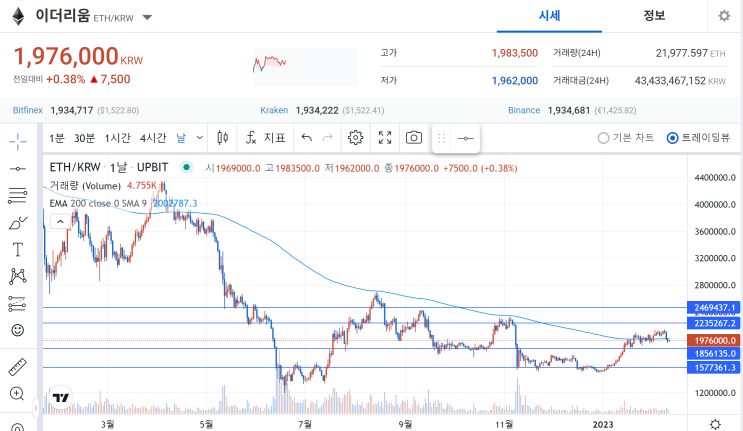The height and width of the screenshot is (431, 743).
Task: Switch to the 정보 tab
Action: pos(654,16)
